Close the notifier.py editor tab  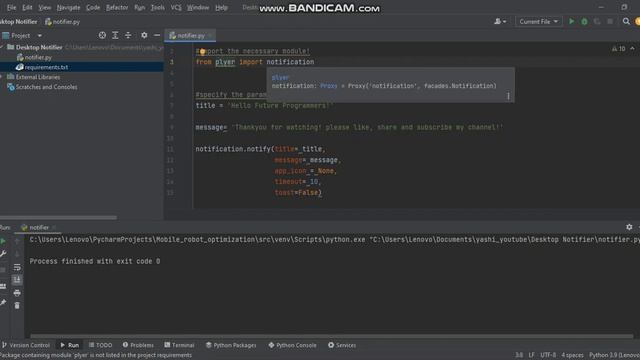(211, 36)
